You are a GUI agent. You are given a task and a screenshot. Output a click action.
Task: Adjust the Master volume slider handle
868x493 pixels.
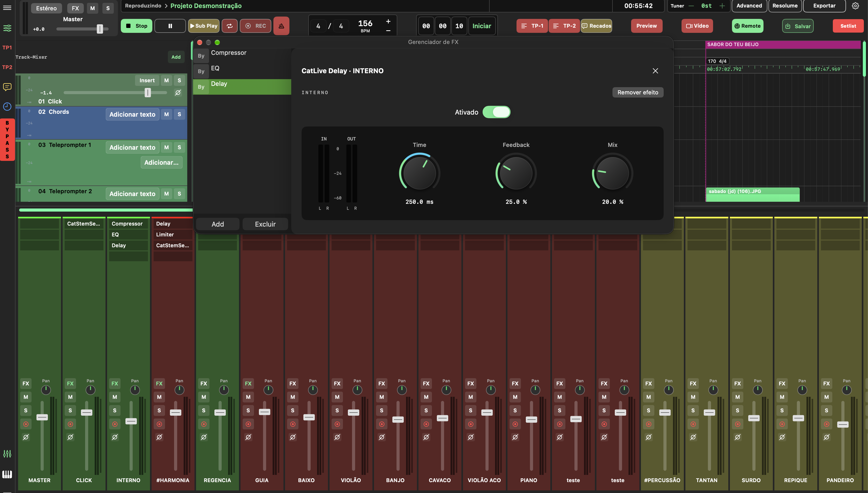pos(100,29)
